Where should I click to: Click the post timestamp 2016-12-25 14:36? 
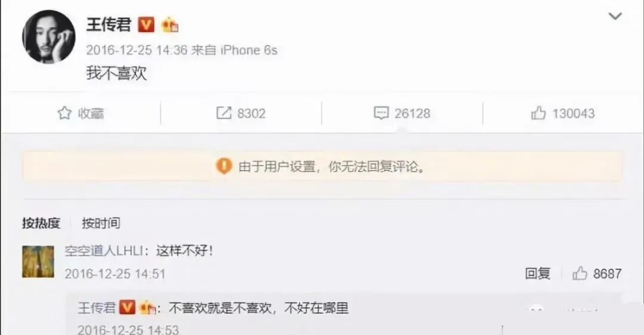coord(137,50)
